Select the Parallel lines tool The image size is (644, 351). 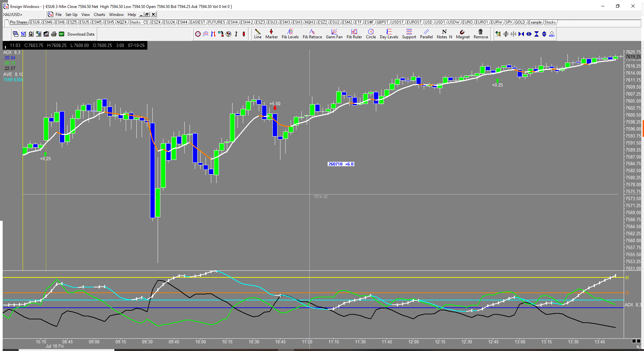(x=426, y=34)
